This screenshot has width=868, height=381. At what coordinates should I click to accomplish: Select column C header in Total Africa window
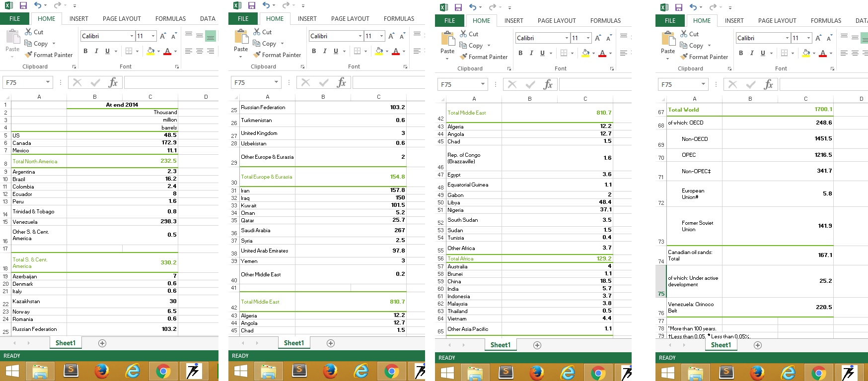click(x=585, y=99)
